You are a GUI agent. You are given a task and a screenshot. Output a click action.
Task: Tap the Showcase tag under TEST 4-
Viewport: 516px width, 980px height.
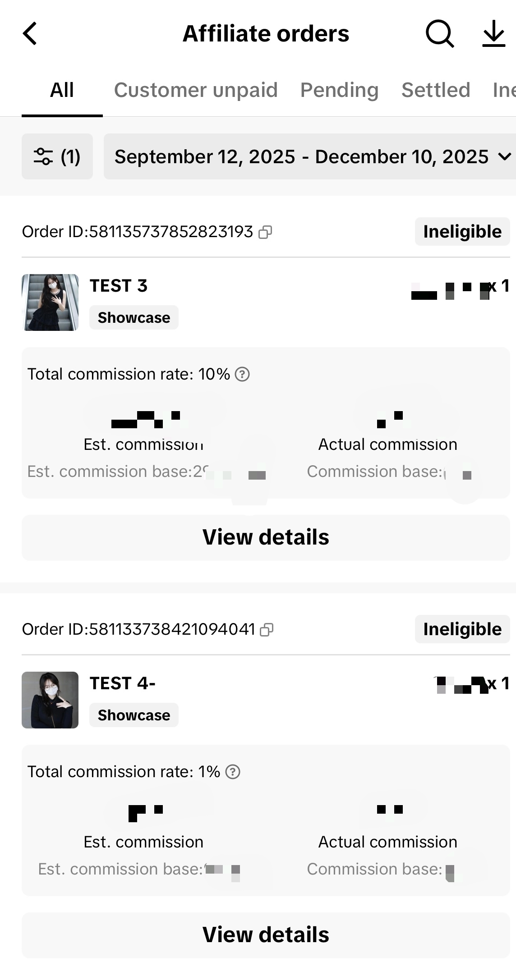tap(134, 715)
